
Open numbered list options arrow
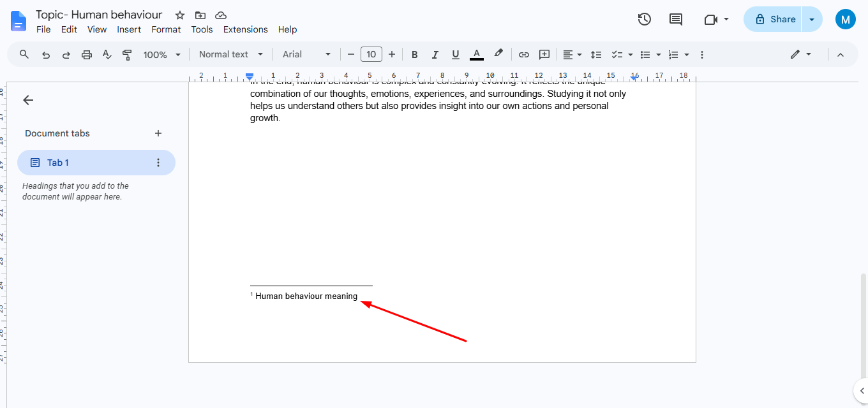point(687,55)
